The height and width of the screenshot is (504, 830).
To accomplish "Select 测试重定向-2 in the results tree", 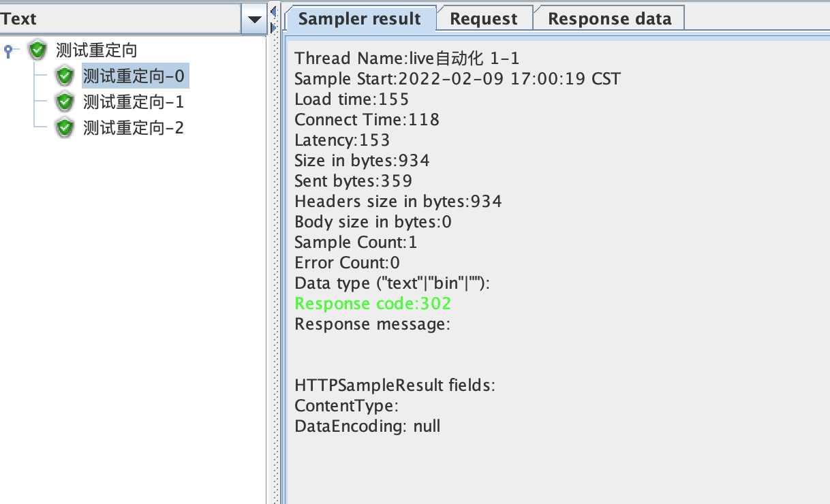I will point(135,127).
